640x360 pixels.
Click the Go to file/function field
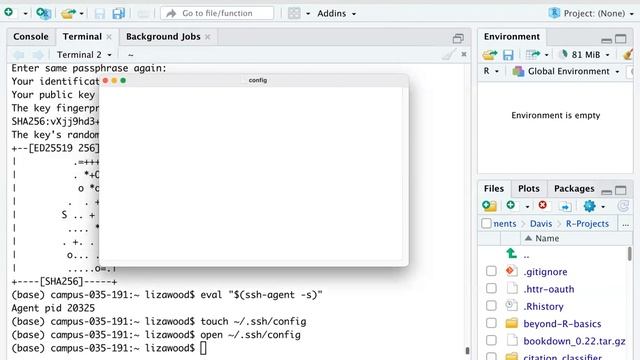[217, 13]
